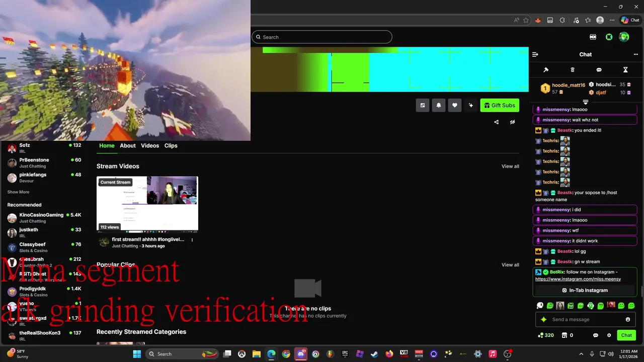Click the green sparkle icon in message box
Image resolution: width=644 pixels, height=362 pixels.
[543, 319]
